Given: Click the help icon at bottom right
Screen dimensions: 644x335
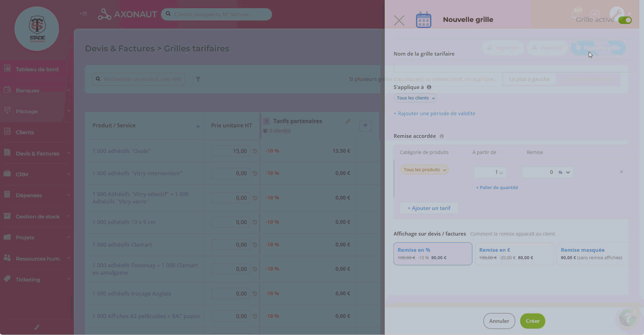Looking at the screenshot, I should coord(628,317).
